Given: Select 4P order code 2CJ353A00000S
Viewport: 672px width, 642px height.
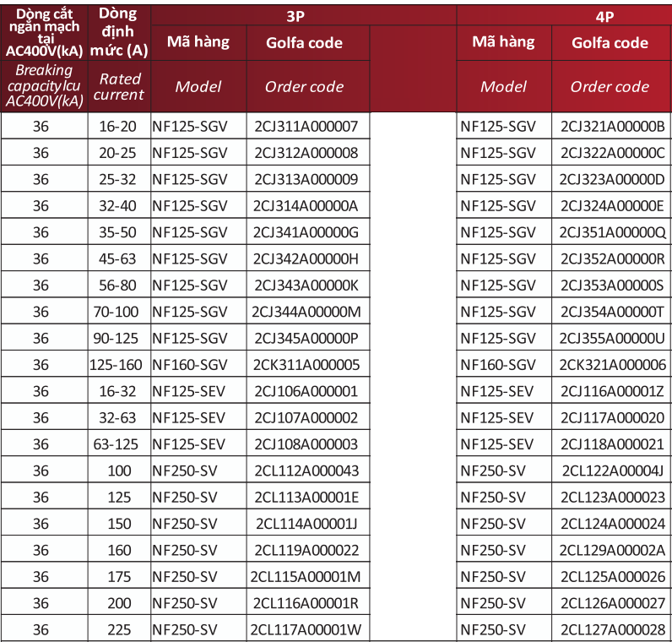Looking at the screenshot, I should (612, 286).
